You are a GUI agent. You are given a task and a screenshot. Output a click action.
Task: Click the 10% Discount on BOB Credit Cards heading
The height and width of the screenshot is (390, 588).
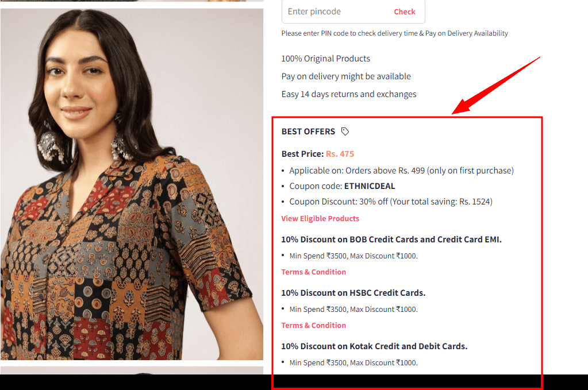click(391, 240)
